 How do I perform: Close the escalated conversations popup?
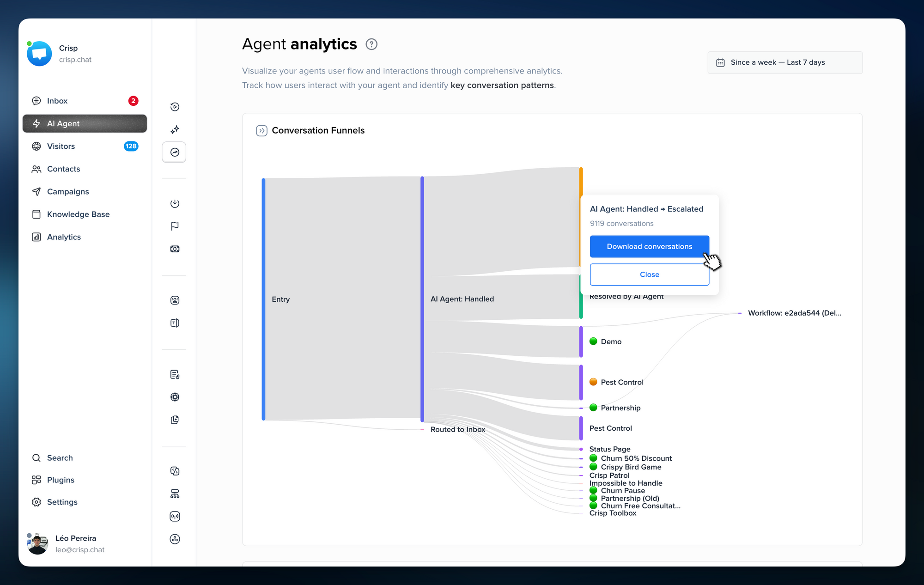point(649,274)
